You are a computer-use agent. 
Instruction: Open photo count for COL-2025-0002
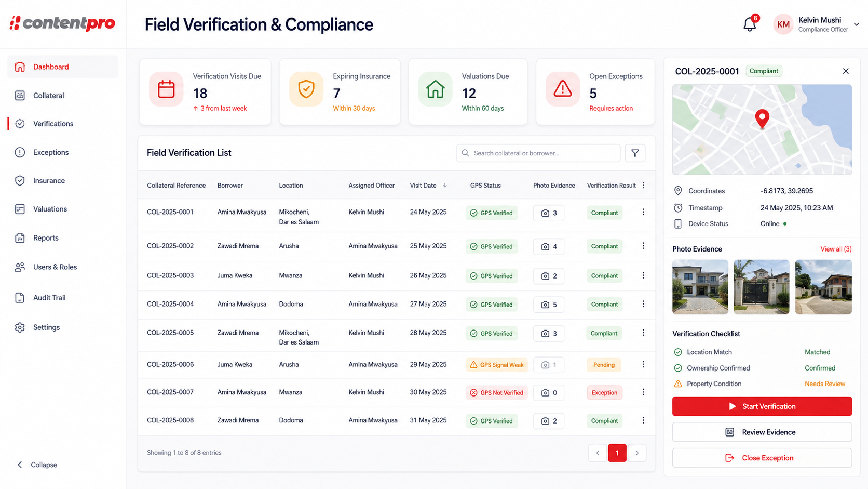click(549, 246)
